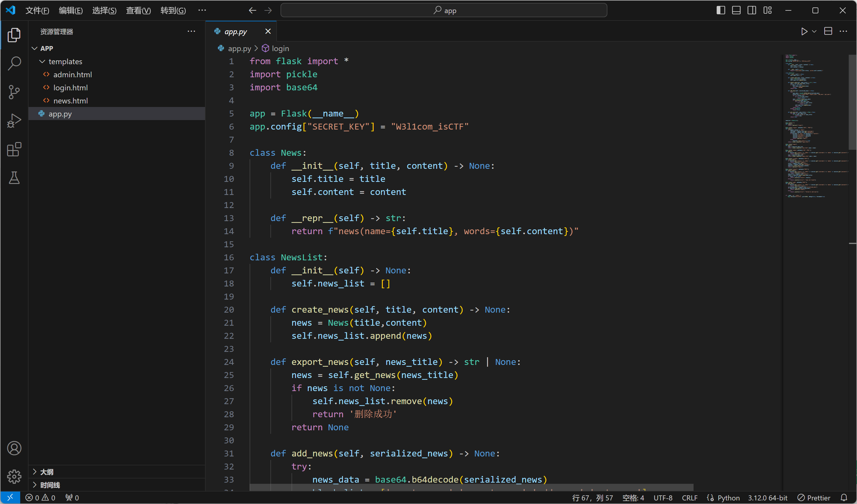
Task: Open the Run and Debug view
Action: [14, 120]
